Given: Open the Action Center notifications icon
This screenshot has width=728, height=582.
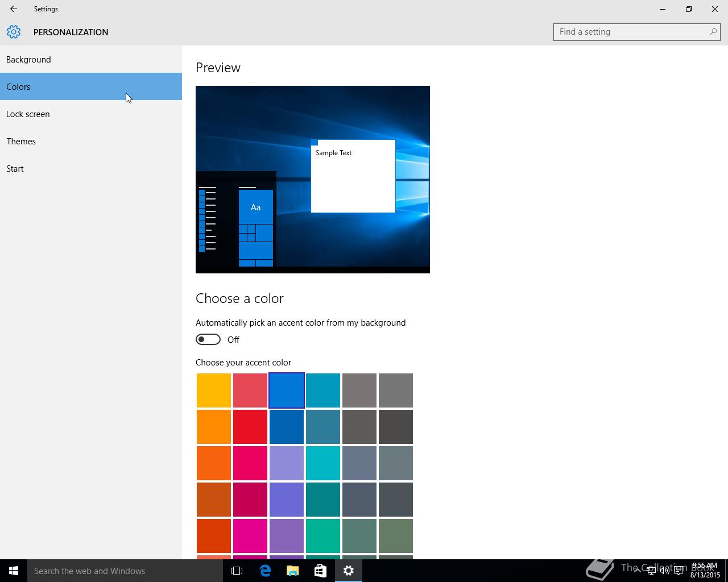Looking at the screenshot, I should (679, 571).
